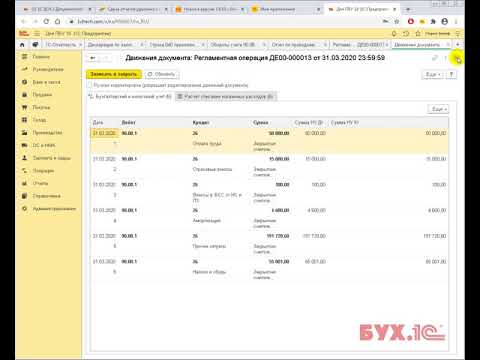Open the Зарплата и кадры section
Image resolution: width=480 pixels, height=360 pixels.
[x=51, y=158]
